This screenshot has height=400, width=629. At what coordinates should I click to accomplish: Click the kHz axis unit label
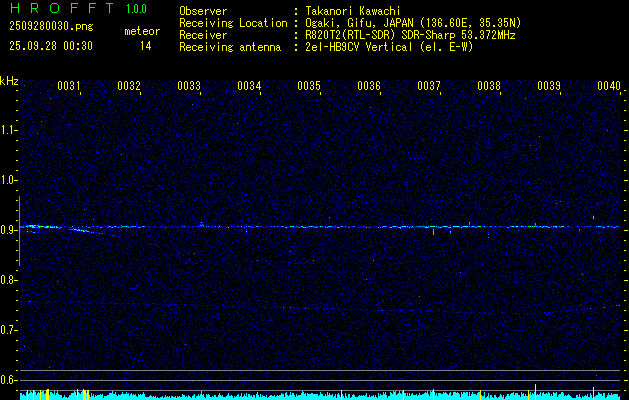click(9, 81)
